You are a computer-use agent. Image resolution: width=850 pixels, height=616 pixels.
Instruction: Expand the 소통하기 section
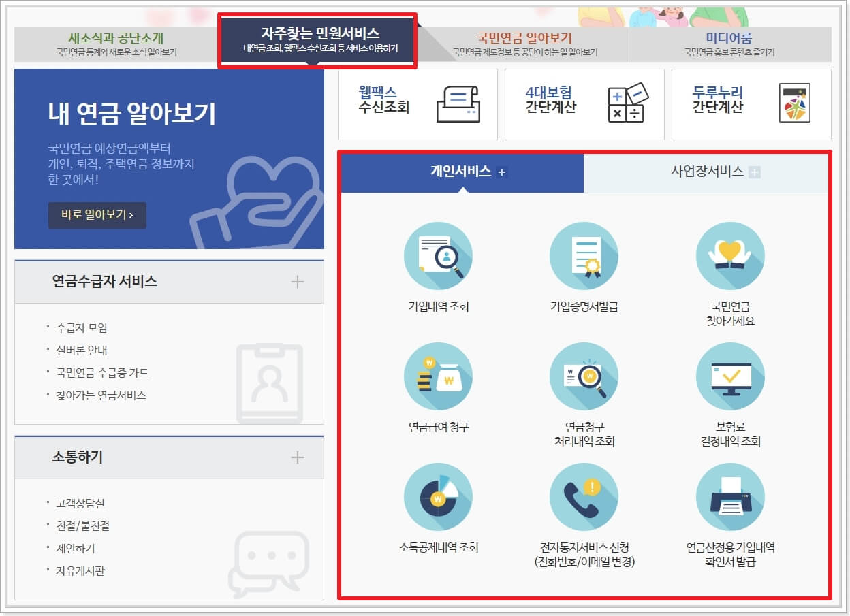298,458
